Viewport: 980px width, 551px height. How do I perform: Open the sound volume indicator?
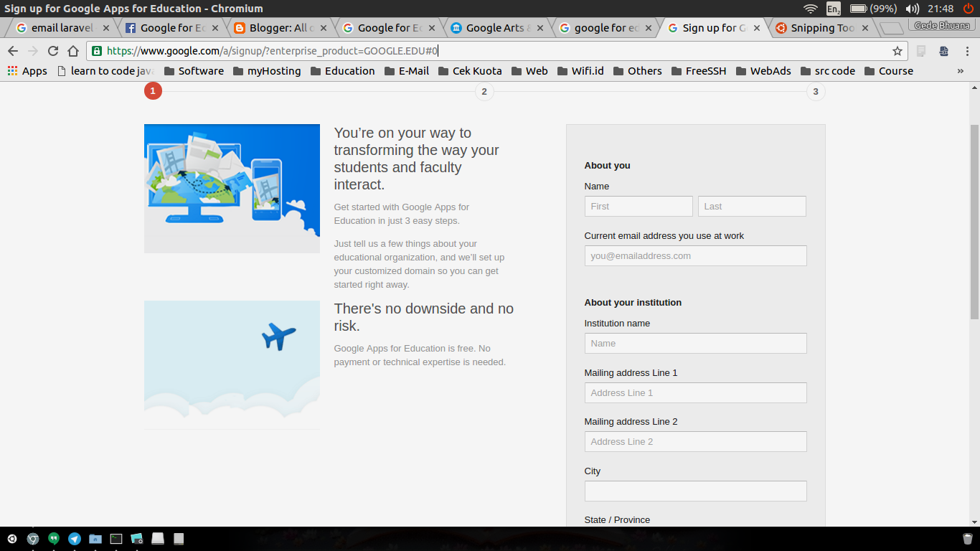(913, 9)
